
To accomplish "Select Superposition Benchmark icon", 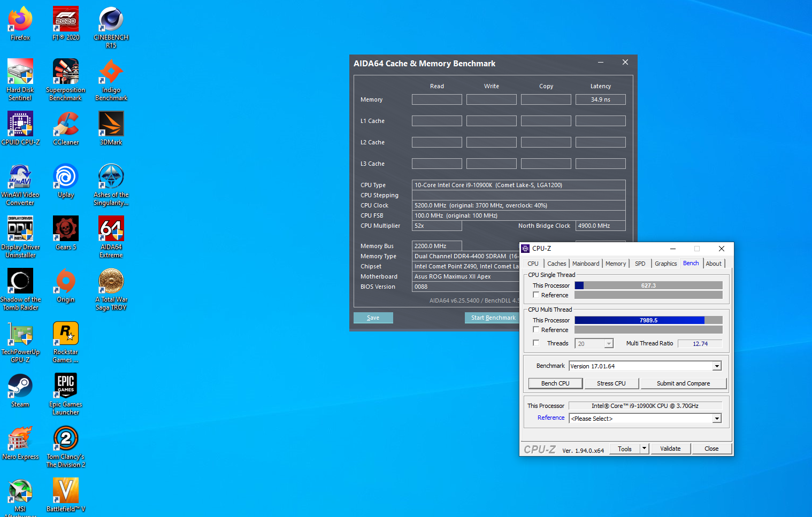I will pos(66,80).
